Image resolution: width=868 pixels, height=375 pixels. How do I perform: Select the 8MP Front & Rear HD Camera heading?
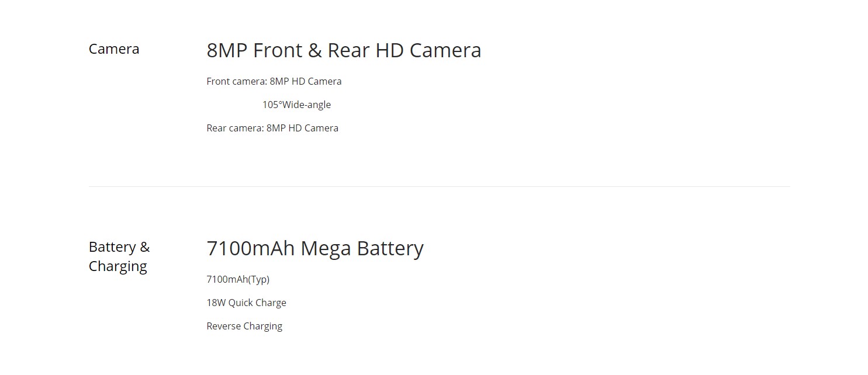point(344,50)
